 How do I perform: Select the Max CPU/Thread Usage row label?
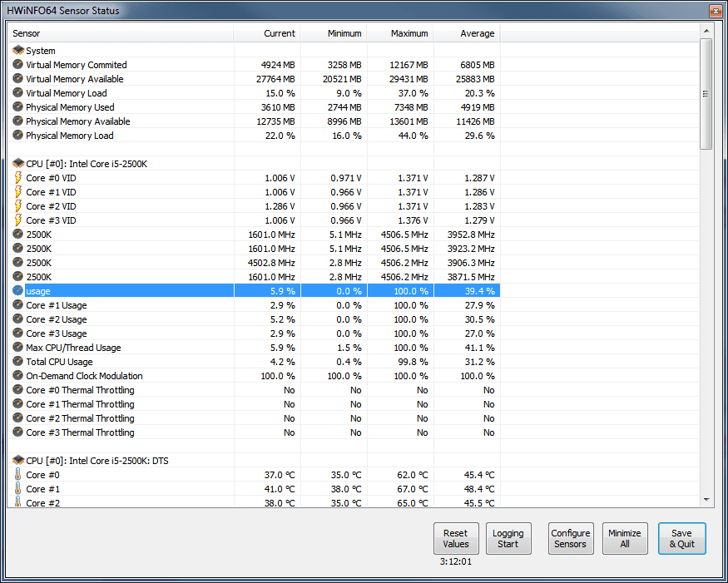[73, 347]
